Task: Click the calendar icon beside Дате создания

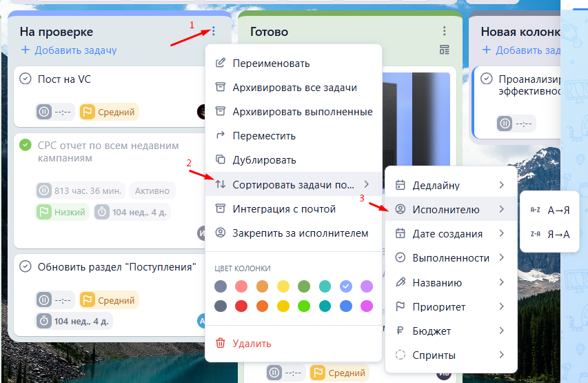Action: pyautogui.click(x=401, y=233)
